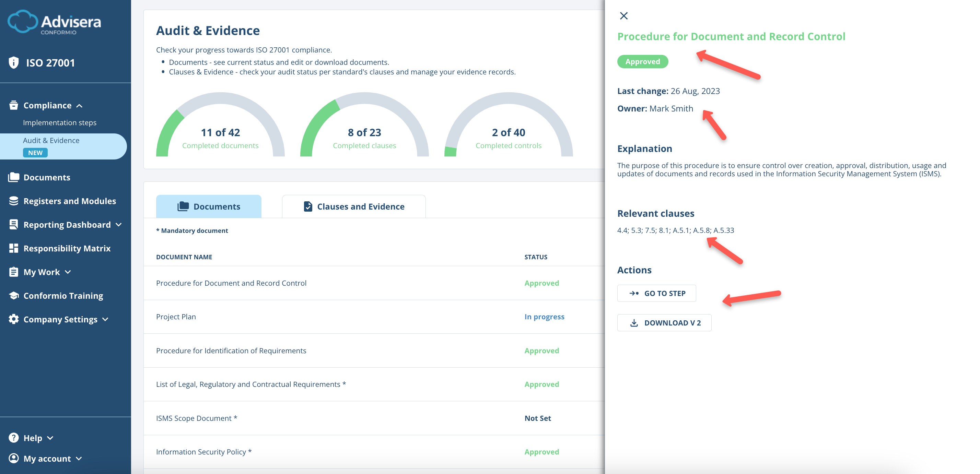Expand the Company Settings submenu
The height and width of the screenshot is (474, 980).
click(105, 319)
